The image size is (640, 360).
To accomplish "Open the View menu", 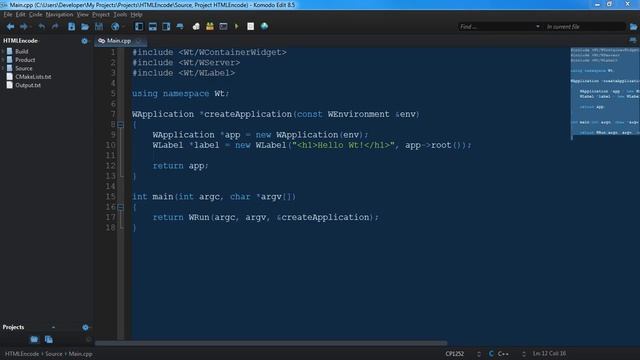I will [x=82, y=15].
